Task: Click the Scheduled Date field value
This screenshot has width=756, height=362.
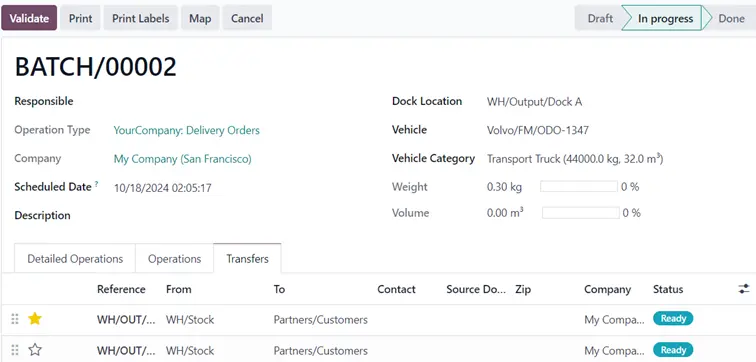Action: pos(163,188)
